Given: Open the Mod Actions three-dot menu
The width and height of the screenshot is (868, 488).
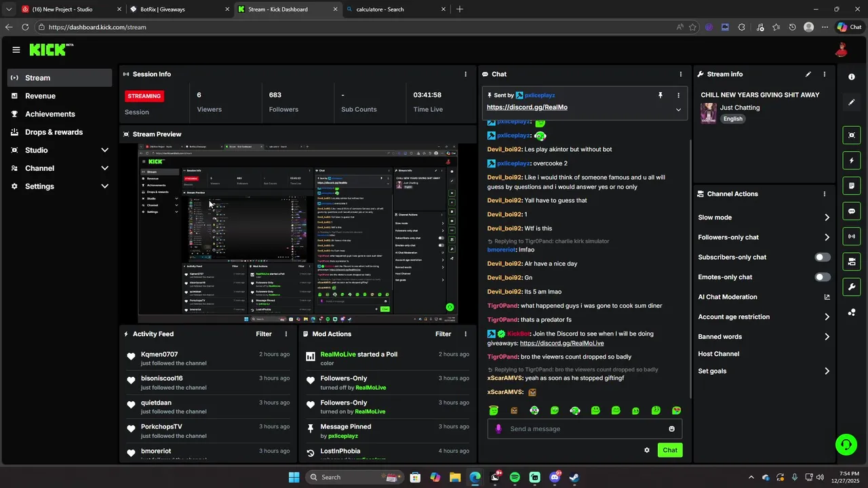Looking at the screenshot, I should [x=465, y=334].
